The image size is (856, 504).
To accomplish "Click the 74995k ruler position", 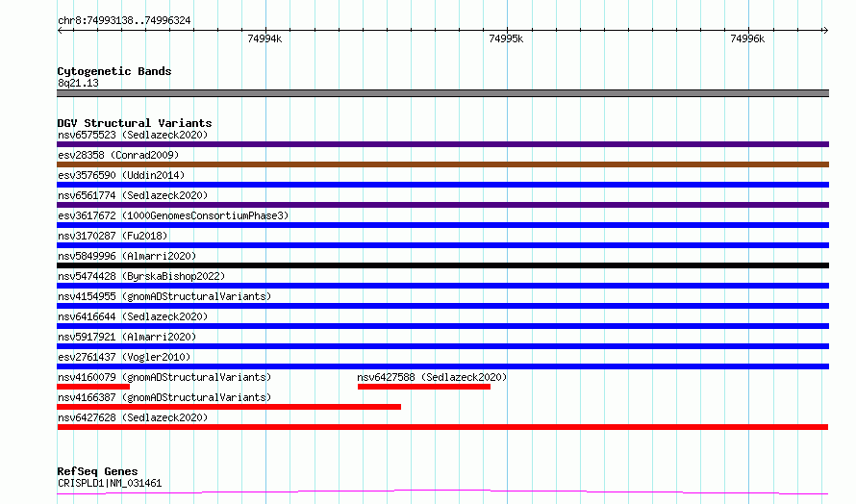I will (506, 38).
